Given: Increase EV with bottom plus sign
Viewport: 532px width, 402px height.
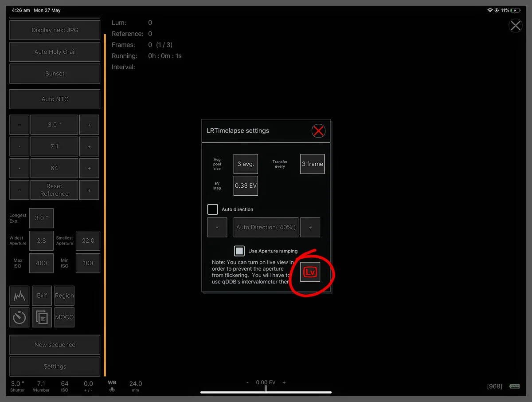Looking at the screenshot, I should tap(284, 382).
